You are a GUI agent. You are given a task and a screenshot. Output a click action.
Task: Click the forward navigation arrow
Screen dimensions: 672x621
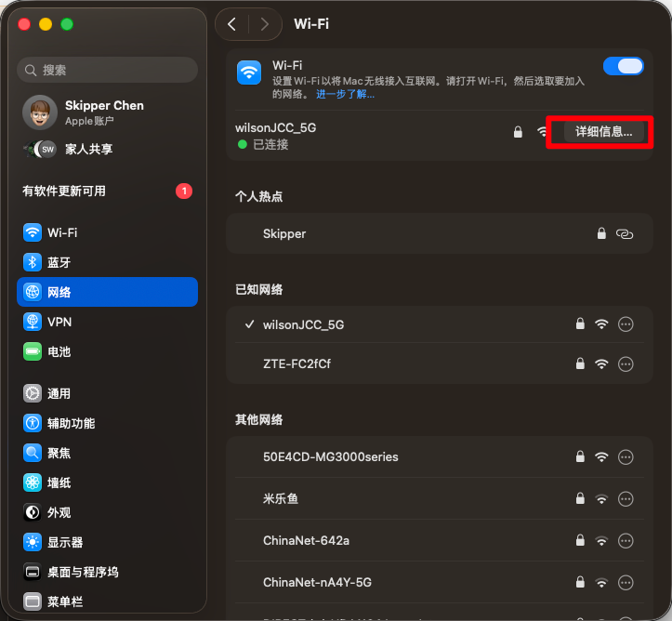coord(265,24)
